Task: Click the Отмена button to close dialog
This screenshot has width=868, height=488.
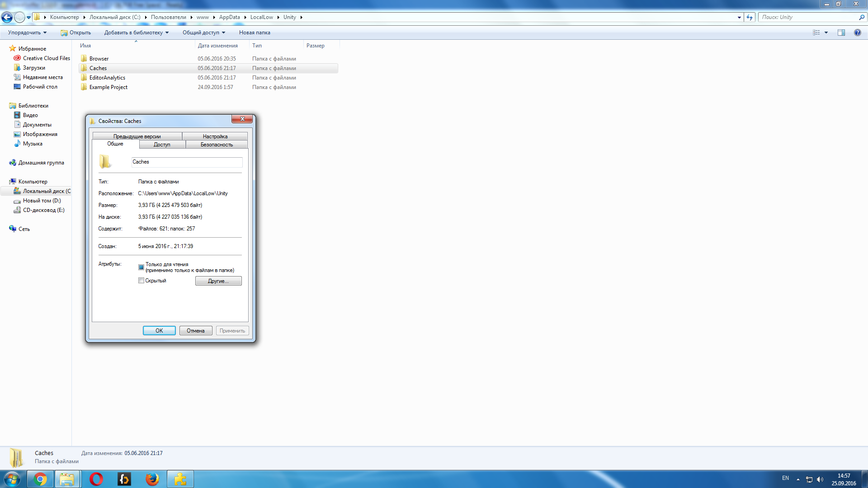Action: click(196, 330)
